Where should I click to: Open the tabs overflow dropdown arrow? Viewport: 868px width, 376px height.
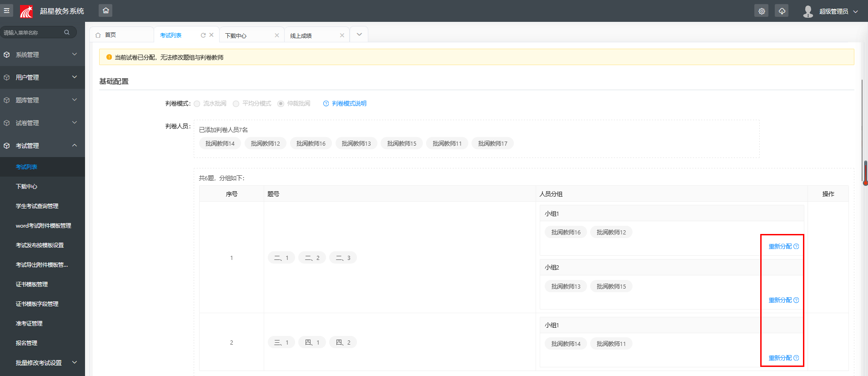tap(359, 35)
